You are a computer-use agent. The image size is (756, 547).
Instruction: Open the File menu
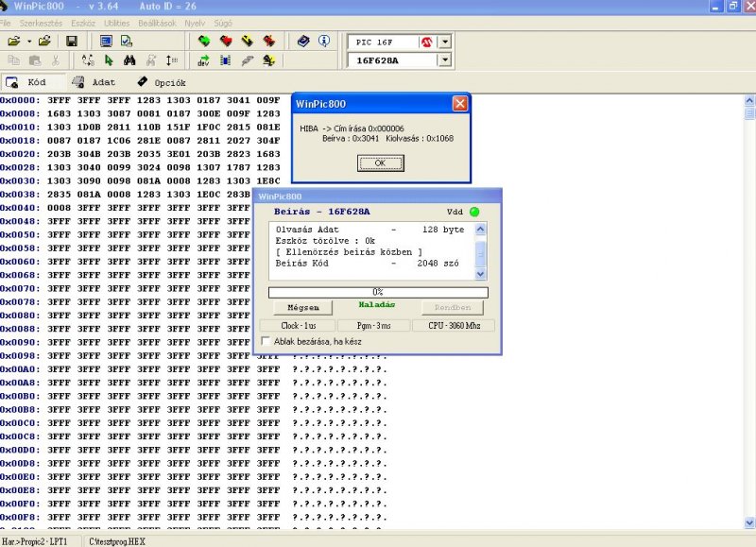6,23
